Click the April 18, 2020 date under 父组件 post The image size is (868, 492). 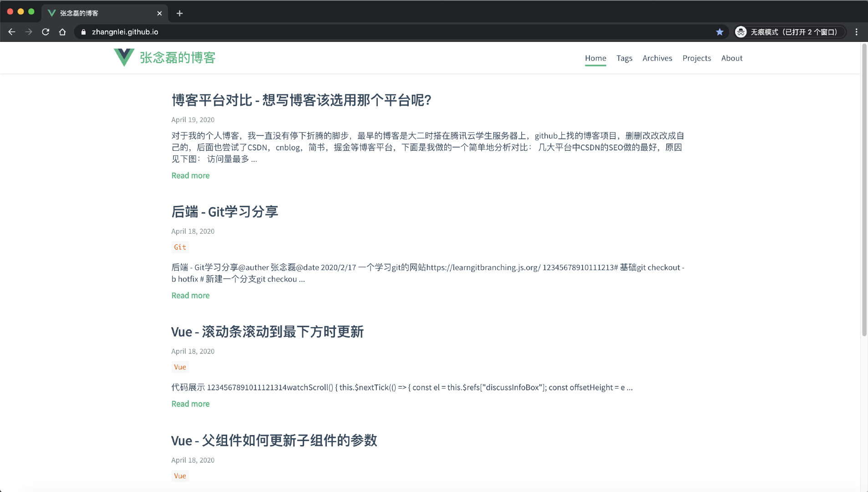click(x=193, y=460)
